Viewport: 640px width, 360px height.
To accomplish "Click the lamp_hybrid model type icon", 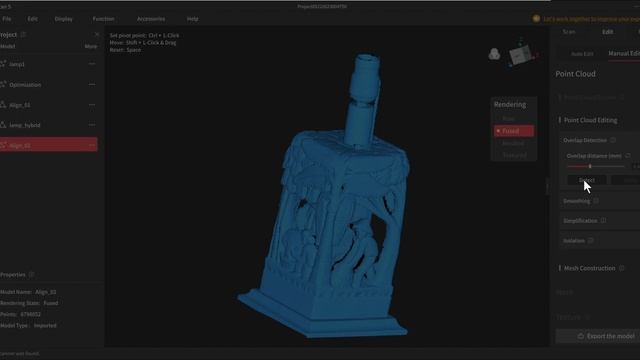I will pos(3,124).
